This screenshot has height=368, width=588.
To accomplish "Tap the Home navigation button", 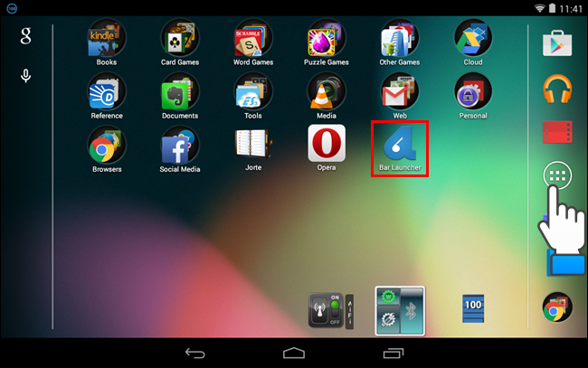I will click(x=294, y=353).
